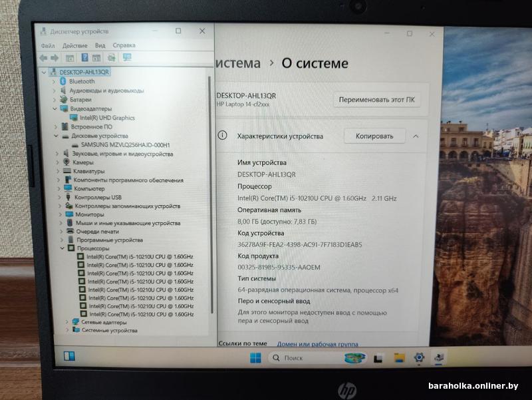The width and height of the screenshot is (532, 400).
Task: Collapse the Процессоры node
Action: coord(62,248)
